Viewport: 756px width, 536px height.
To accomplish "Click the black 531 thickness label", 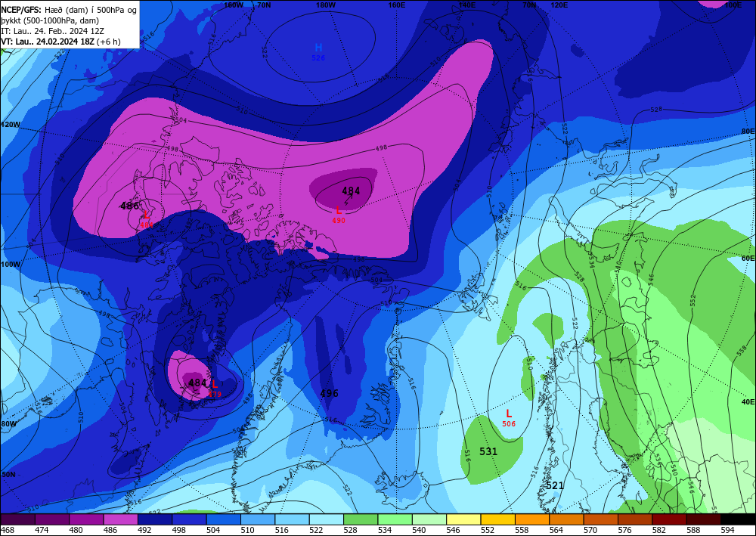I will (488, 451).
